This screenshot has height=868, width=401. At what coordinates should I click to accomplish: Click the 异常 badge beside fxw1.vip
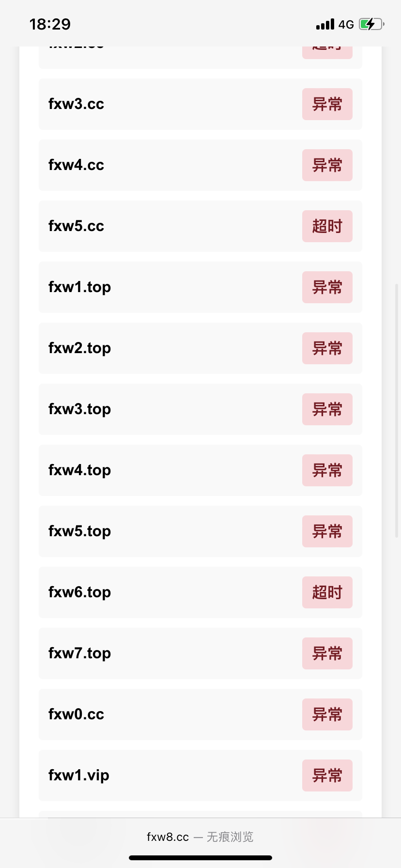click(x=327, y=775)
